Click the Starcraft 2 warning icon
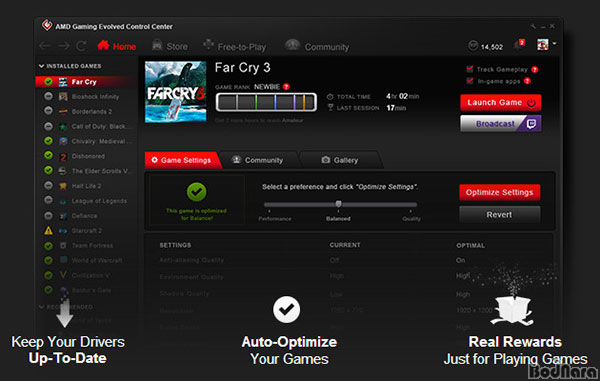The width and height of the screenshot is (600, 381). point(48,231)
